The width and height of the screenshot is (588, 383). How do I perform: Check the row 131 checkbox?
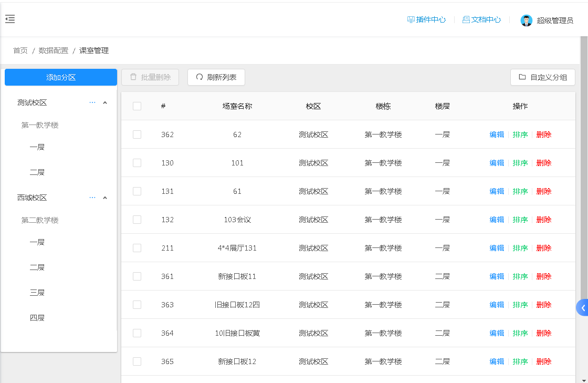[137, 191]
